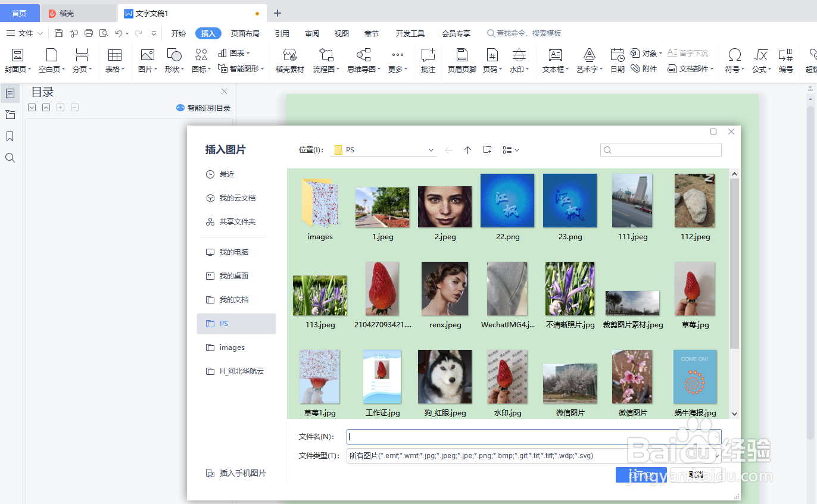
Task: Insert a 文本框 text box
Action: (x=556, y=61)
